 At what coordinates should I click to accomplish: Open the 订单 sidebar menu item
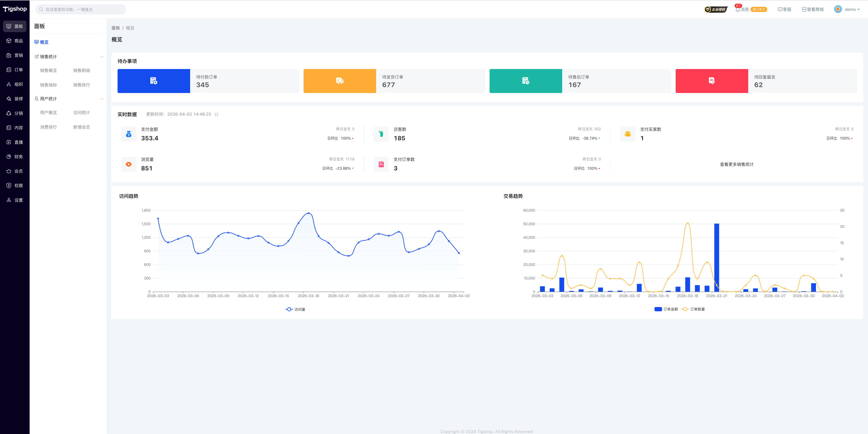pyautogui.click(x=15, y=70)
